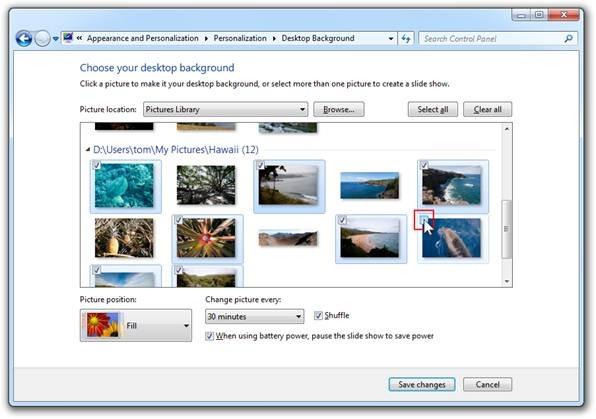596x419 pixels.
Task: Click Appearance and Personalization breadcrumb
Action: pos(143,38)
